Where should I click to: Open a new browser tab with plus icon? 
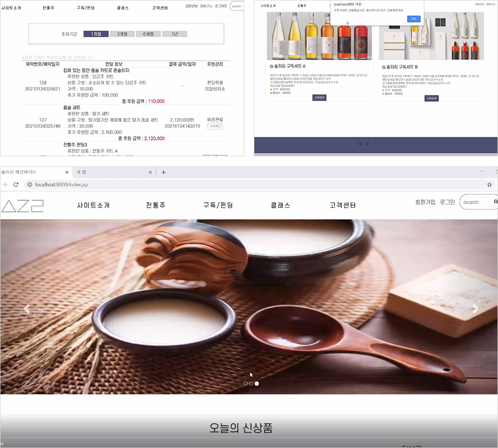tap(163, 172)
